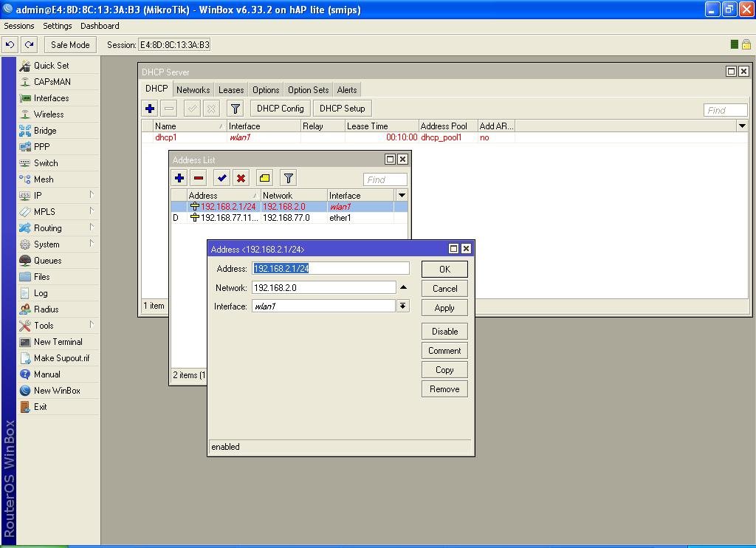This screenshot has height=548, width=756.
Task: Switch to the Networks tab
Action: click(x=193, y=90)
